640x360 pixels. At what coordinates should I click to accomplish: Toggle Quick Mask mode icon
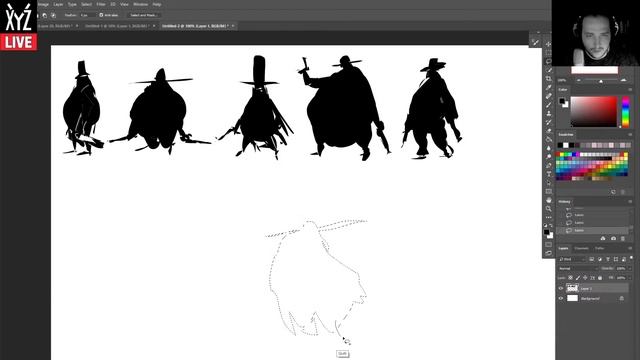pyautogui.click(x=548, y=244)
